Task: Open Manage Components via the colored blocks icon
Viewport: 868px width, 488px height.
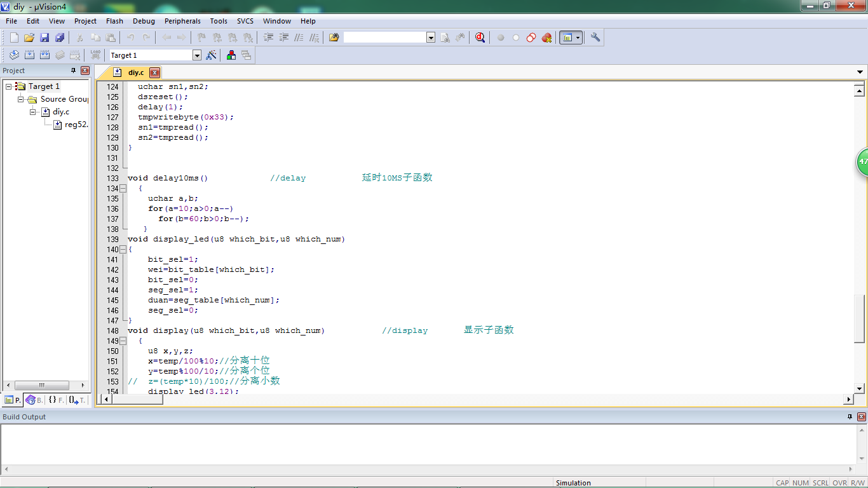Action: point(231,55)
